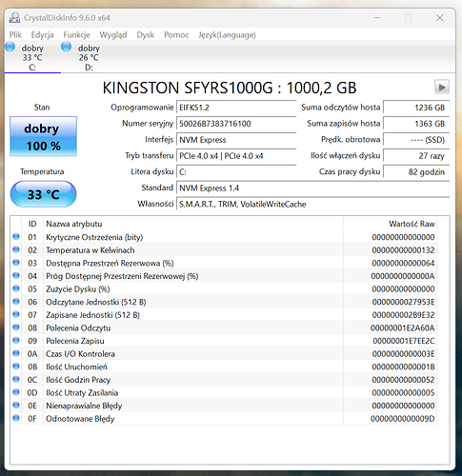Screen dimensions: 462x476
Task: Click raw value 000000000009D
Action: coord(402,419)
